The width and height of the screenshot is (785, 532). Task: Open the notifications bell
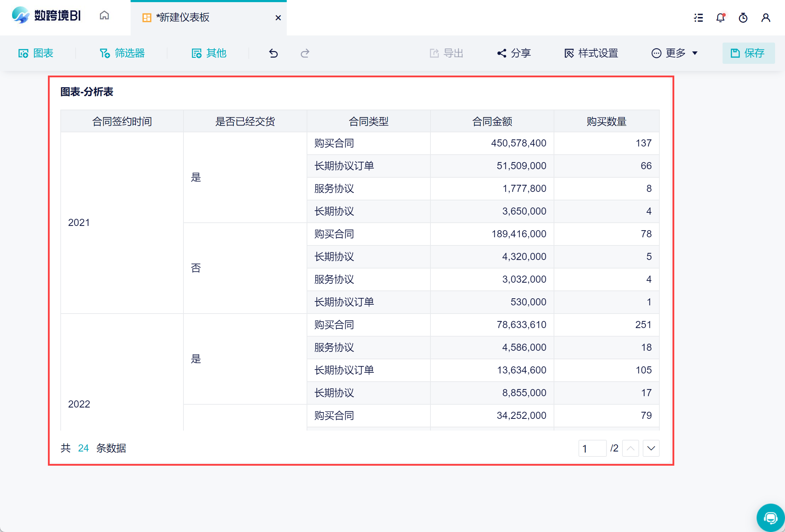[x=720, y=18]
